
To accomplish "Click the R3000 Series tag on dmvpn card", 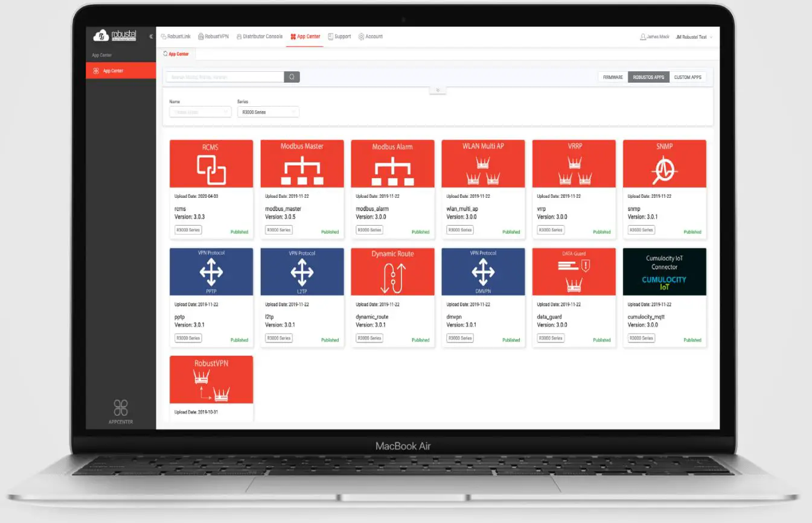I will (459, 338).
